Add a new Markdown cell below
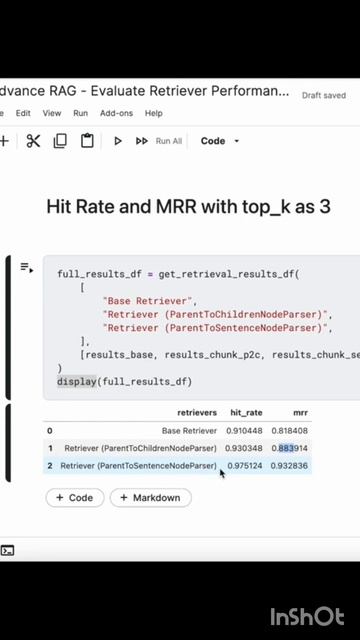Screen dimensions: 360x640 pos(151,498)
